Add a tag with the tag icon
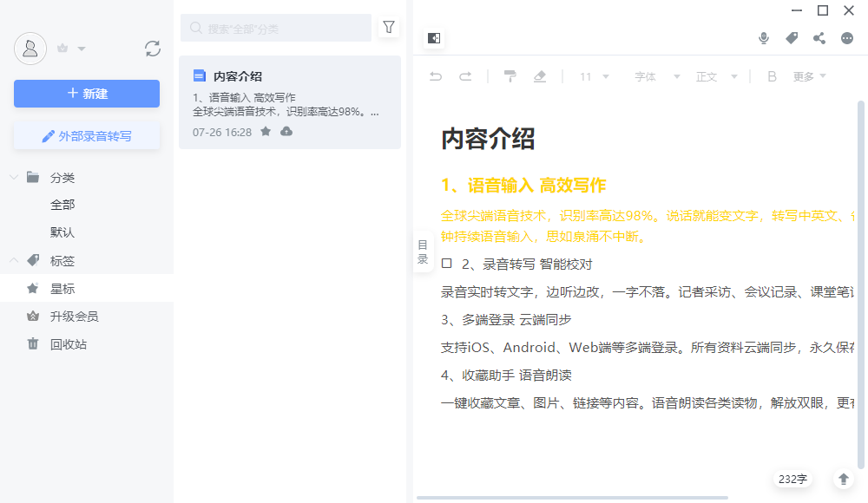The width and height of the screenshot is (868, 503). pyautogui.click(x=792, y=37)
